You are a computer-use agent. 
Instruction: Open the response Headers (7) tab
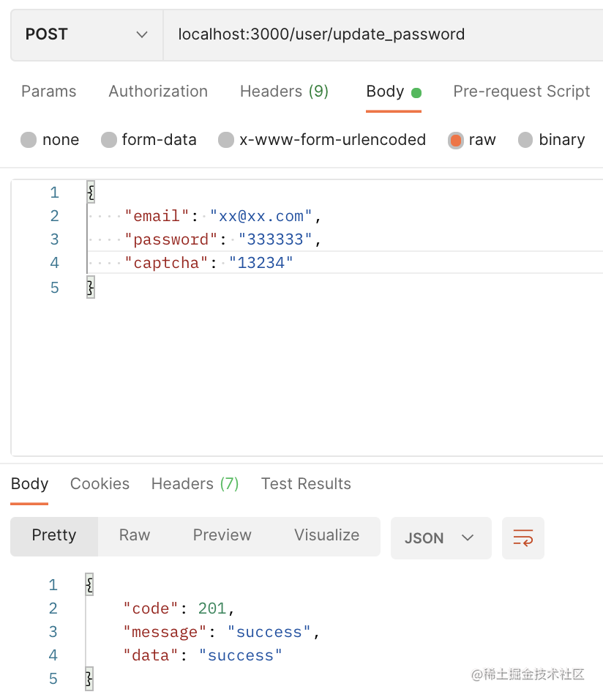[195, 484]
